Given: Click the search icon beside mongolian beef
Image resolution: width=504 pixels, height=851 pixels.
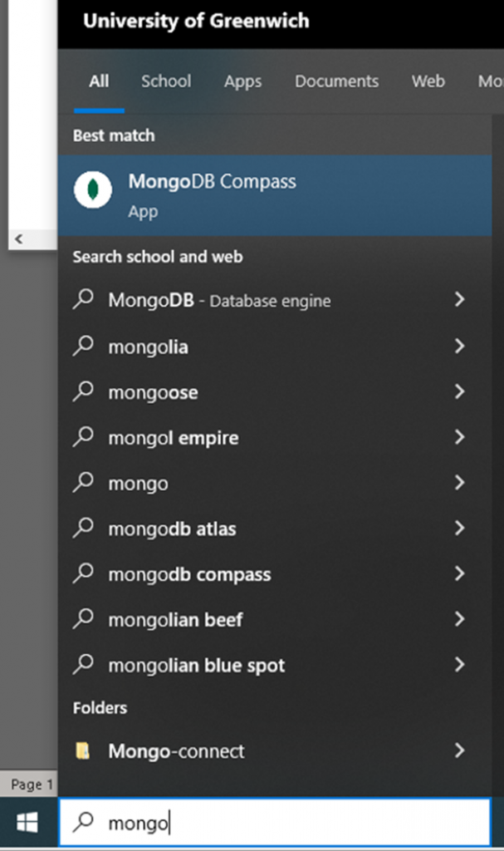Looking at the screenshot, I should click(83, 619).
